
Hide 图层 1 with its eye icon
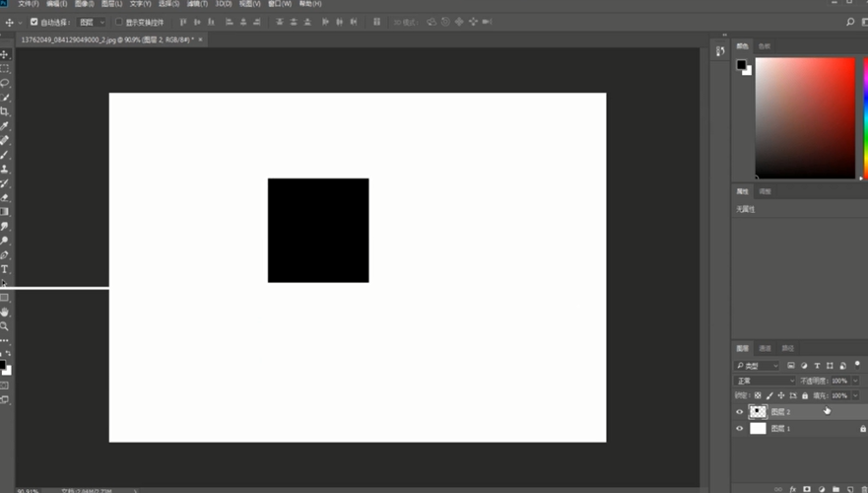tap(740, 428)
